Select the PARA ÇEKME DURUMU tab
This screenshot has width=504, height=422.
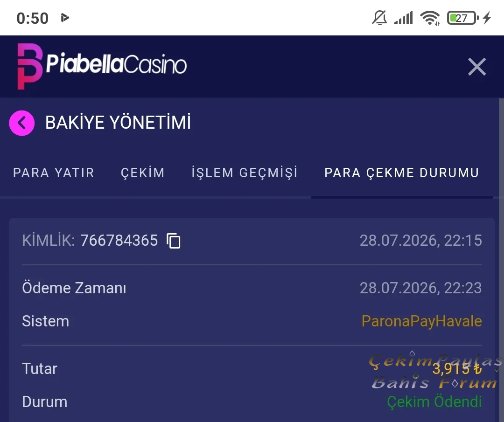pos(402,173)
